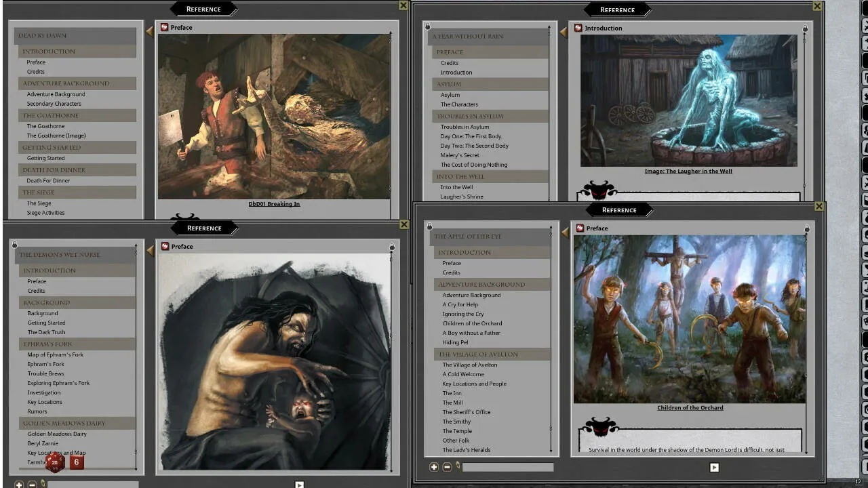This screenshot has height=488, width=868.
Task: Open Children of the Orchard image link
Action: point(690,408)
